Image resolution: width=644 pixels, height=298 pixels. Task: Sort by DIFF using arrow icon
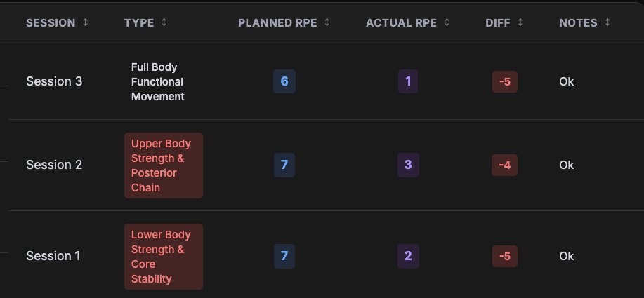point(520,22)
